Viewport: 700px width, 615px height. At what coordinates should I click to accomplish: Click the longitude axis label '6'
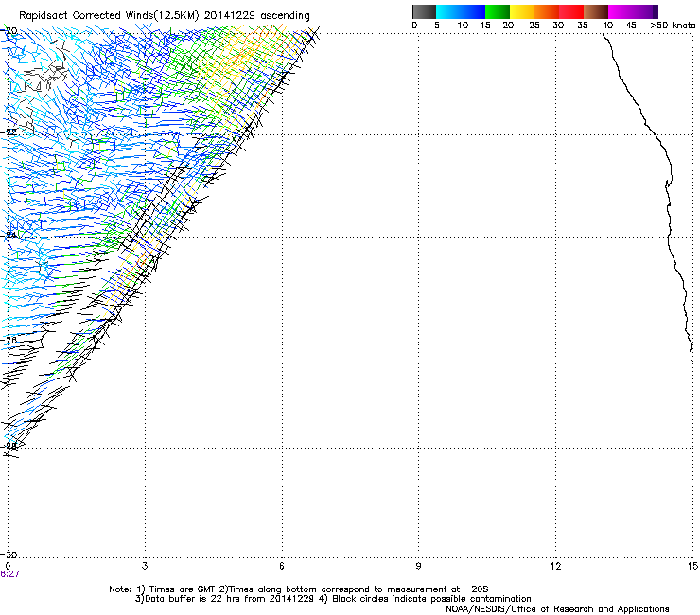click(x=282, y=566)
